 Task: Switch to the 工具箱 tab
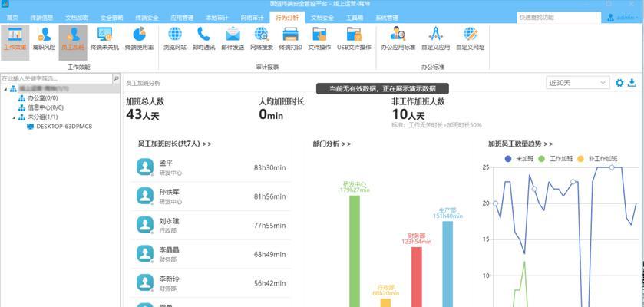[354, 18]
